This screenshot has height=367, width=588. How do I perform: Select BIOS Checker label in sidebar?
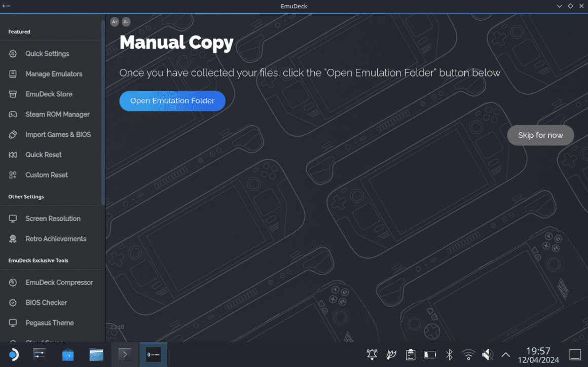coord(46,303)
